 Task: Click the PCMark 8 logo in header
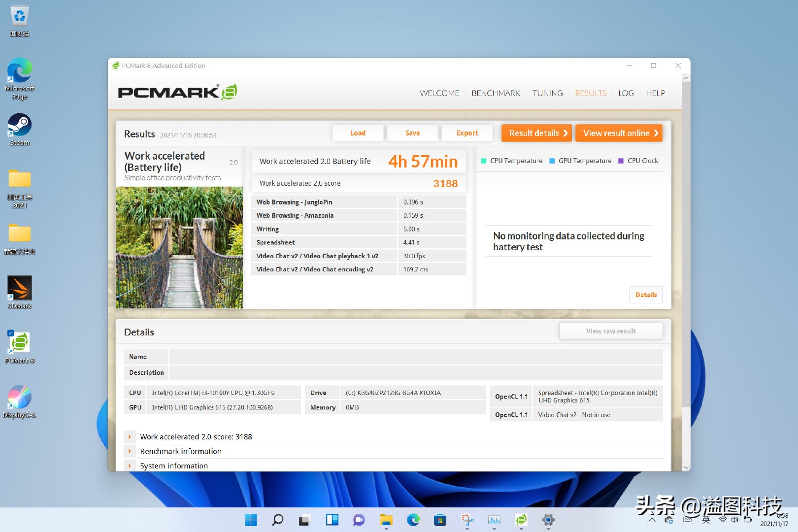click(177, 92)
